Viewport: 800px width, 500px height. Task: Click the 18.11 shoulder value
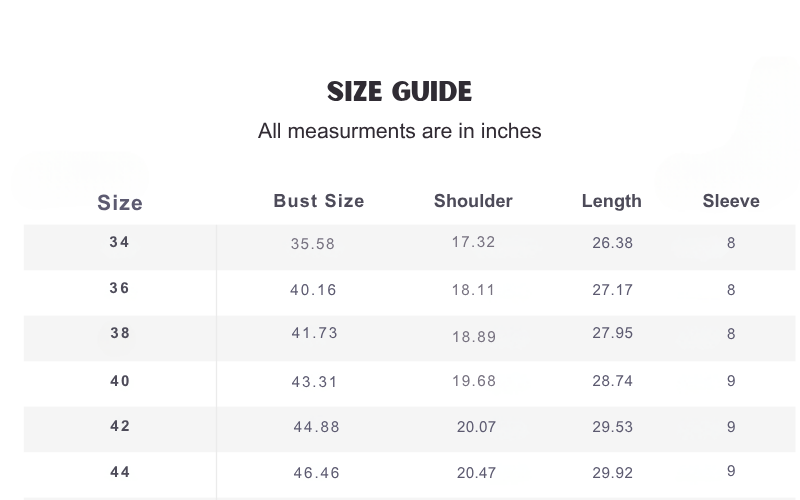tap(473, 290)
